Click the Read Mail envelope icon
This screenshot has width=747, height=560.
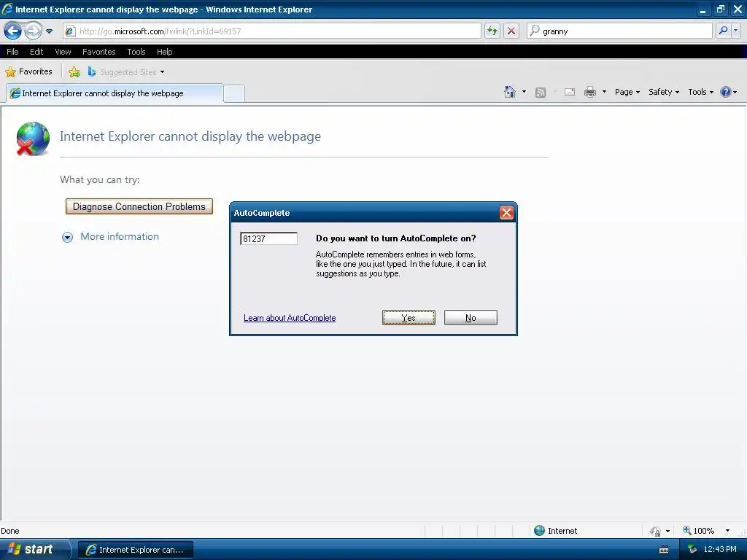point(570,92)
